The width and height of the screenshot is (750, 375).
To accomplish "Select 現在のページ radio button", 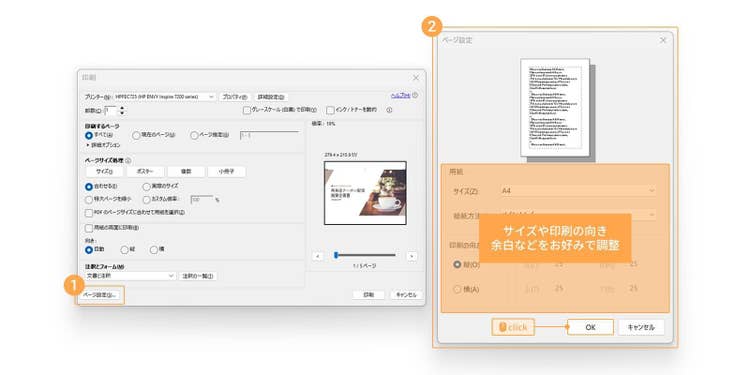I will tap(136, 135).
